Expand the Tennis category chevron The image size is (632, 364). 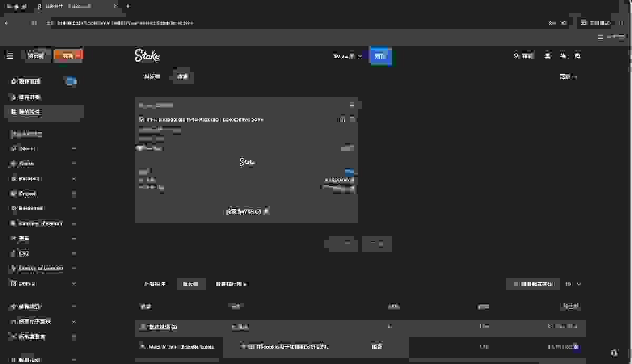[74, 164]
